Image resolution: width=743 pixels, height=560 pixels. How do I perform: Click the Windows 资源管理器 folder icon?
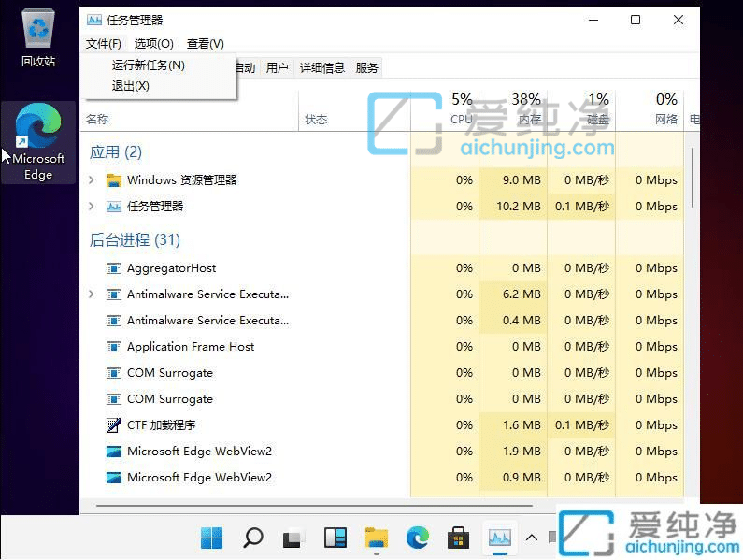[114, 180]
